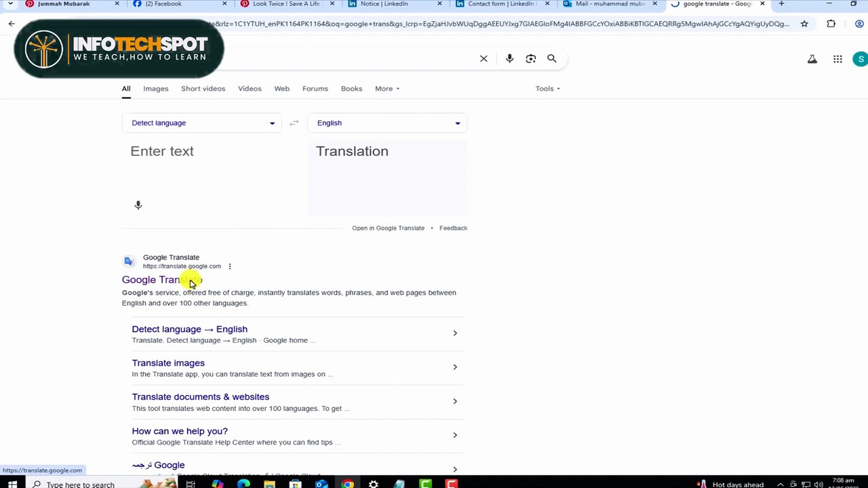Select the Short videos search tab
Image resolution: width=868 pixels, height=488 pixels.
coord(203,89)
